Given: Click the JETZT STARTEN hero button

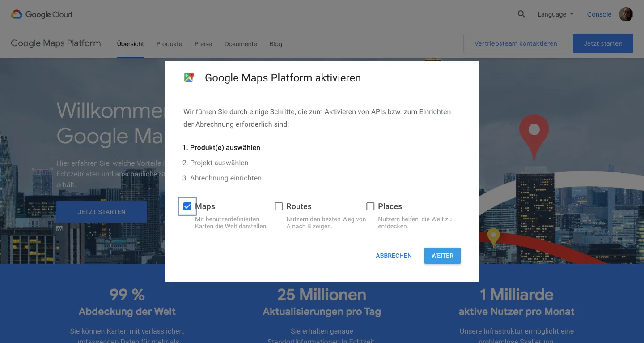Looking at the screenshot, I should point(102,211).
